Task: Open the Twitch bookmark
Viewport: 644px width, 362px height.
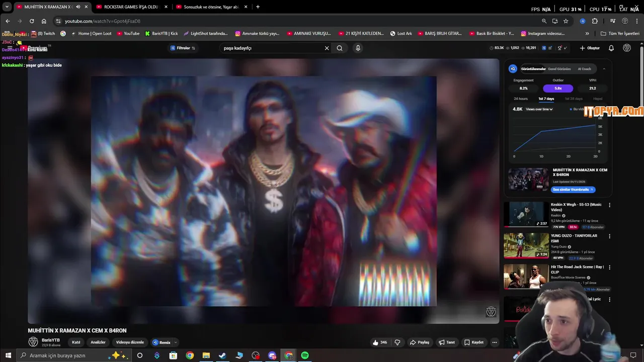Action: pyautogui.click(x=43, y=34)
